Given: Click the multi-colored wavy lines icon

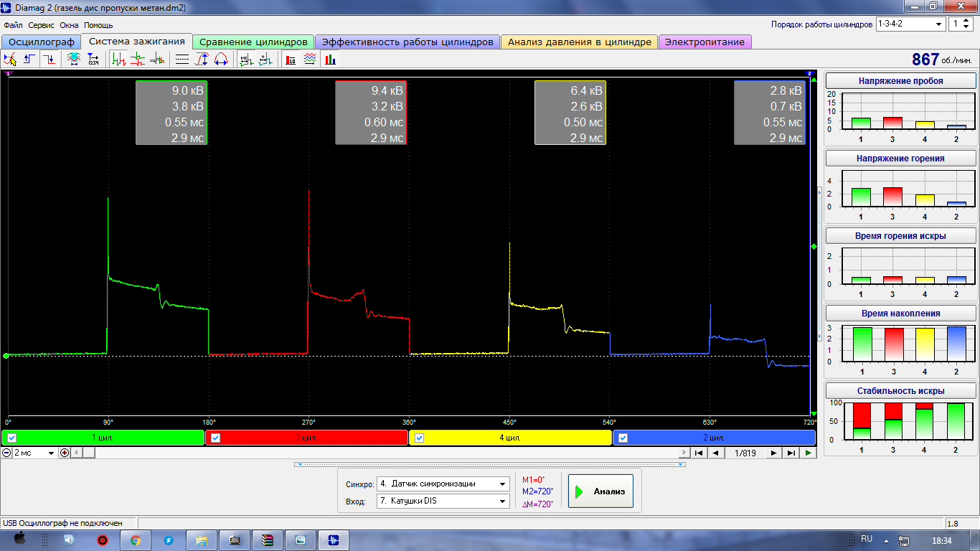Looking at the screenshot, I should point(309,60).
